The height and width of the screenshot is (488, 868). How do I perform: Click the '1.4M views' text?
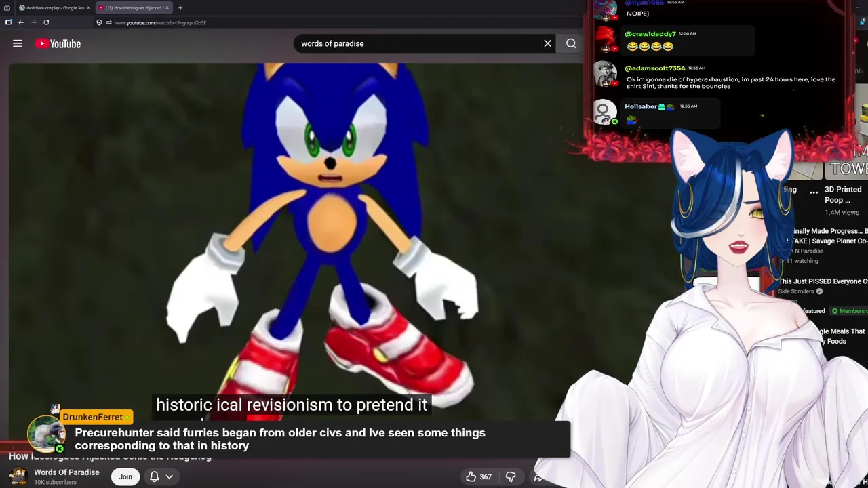click(x=842, y=213)
